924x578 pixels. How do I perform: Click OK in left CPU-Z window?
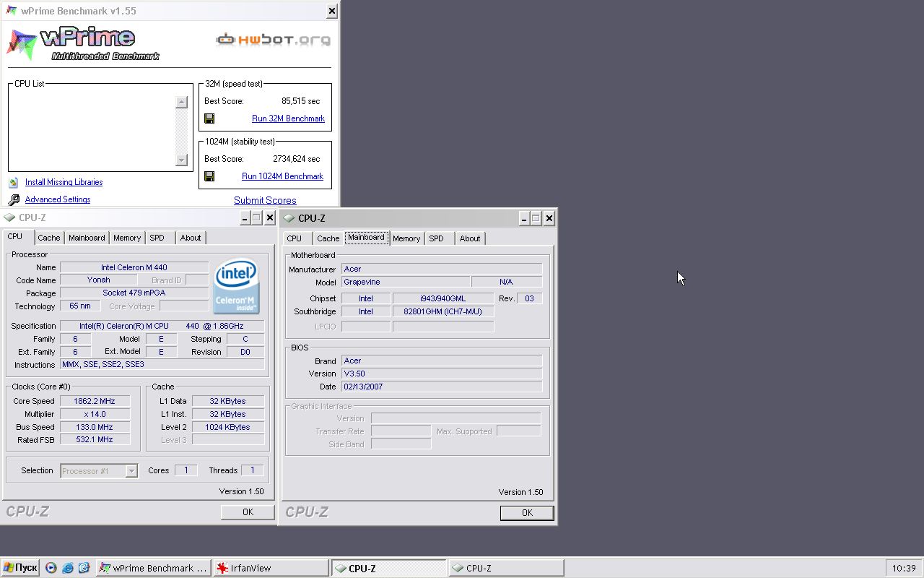click(x=248, y=512)
